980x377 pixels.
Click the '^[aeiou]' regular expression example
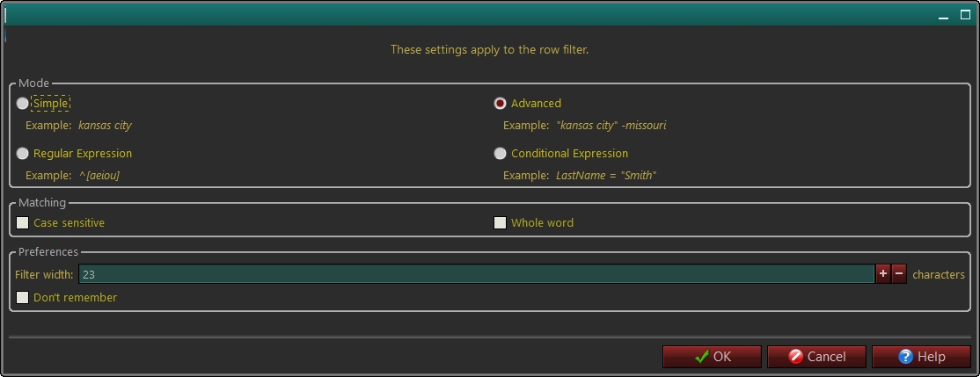(99, 176)
